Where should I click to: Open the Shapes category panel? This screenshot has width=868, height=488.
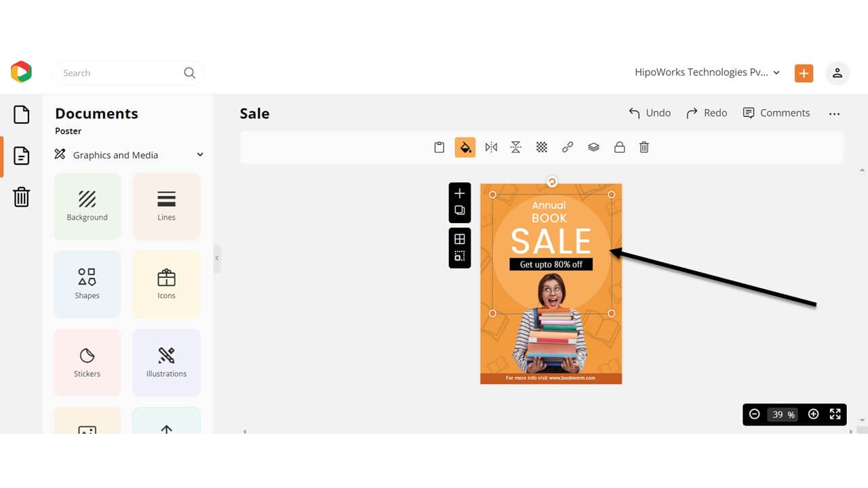[87, 284]
